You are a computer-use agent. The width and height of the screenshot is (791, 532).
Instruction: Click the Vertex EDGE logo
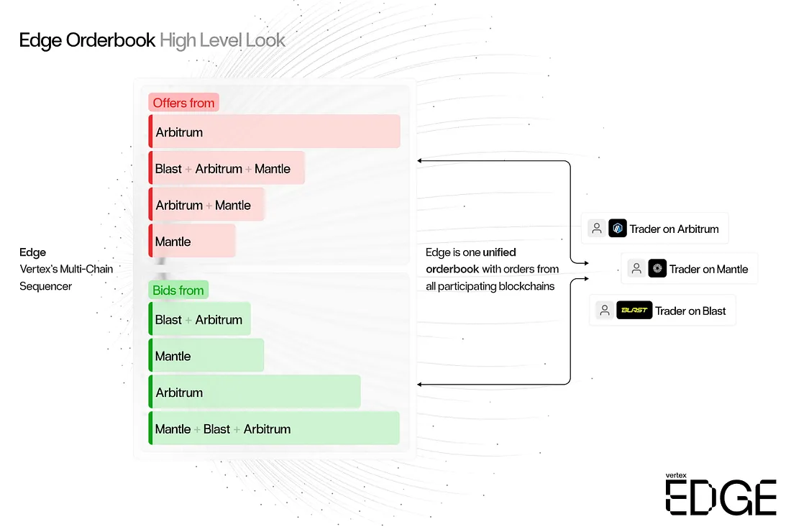point(721,494)
